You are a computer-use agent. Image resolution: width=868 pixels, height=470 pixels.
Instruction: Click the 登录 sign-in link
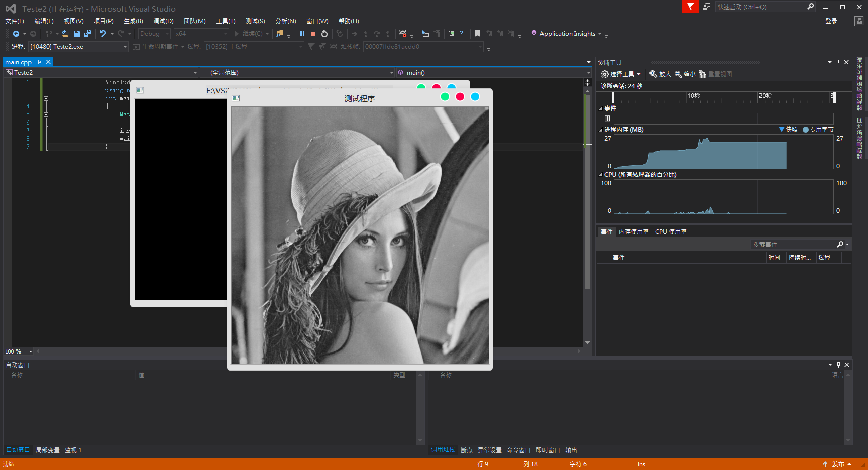coord(831,21)
